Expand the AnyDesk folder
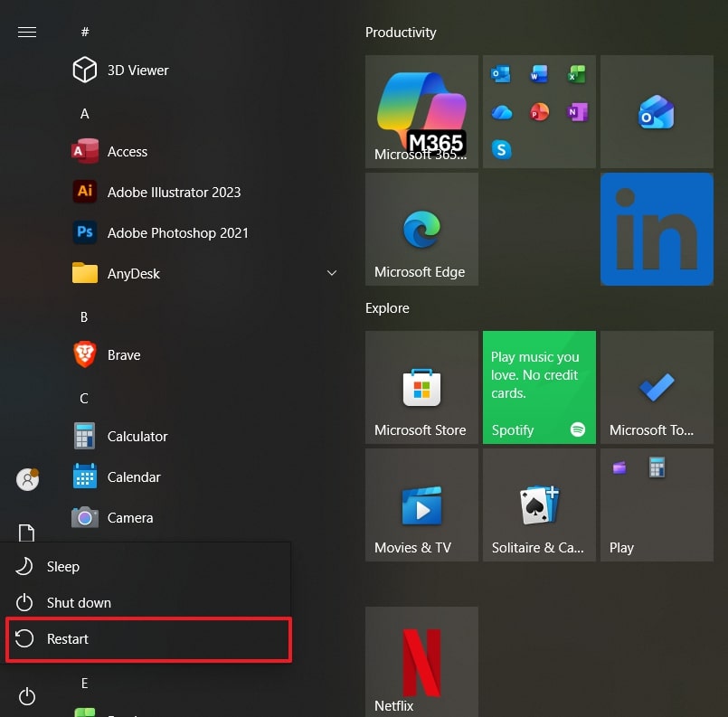The width and height of the screenshot is (728, 717). tap(332, 271)
